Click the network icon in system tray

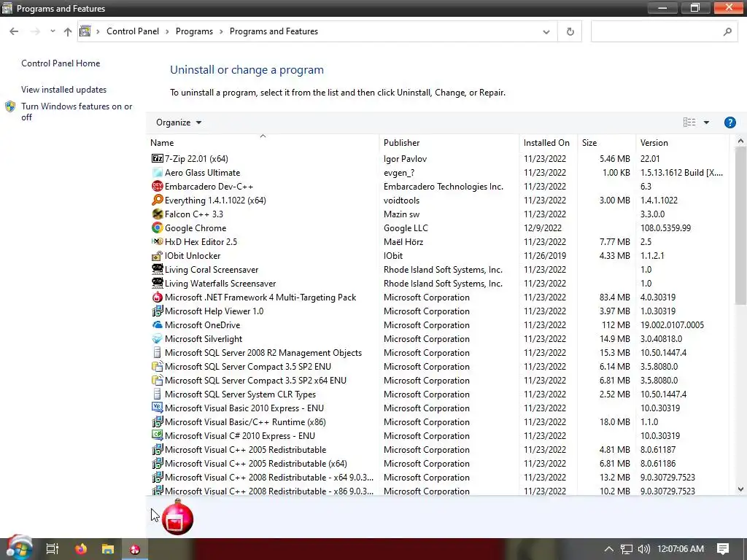627,549
